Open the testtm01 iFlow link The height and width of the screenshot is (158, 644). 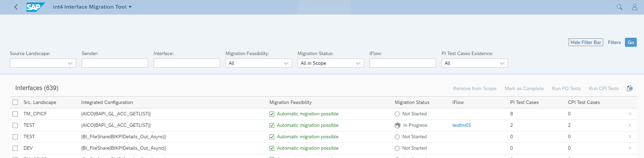click(462, 125)
